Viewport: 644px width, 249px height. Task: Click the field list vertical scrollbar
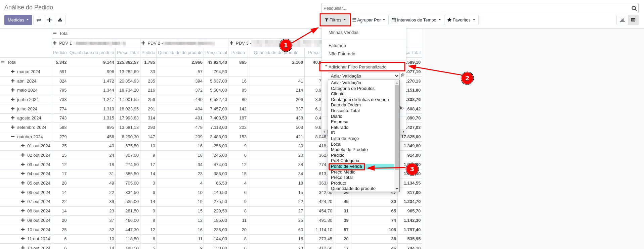[x=397, y=128]
